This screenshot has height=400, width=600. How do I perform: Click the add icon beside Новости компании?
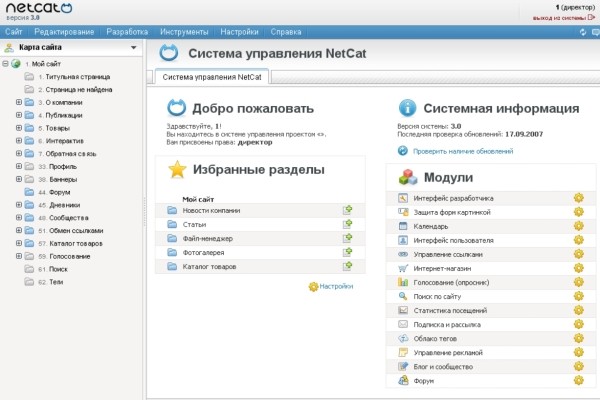click(x=347, y=210)
